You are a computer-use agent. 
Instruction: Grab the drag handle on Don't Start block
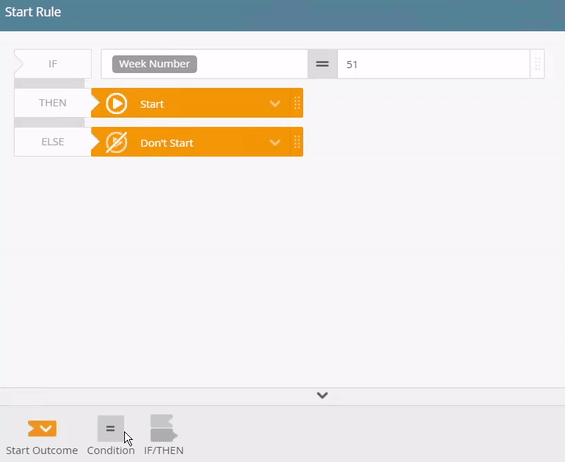[297, 142]
